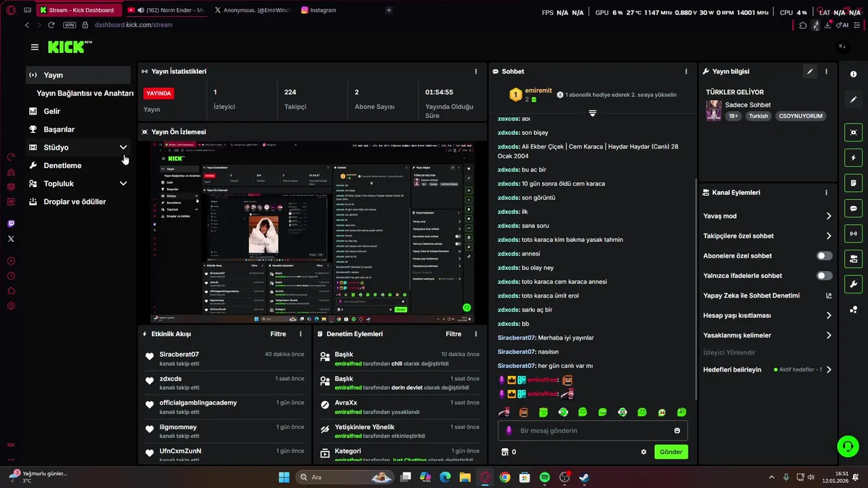Open Başarılar in the sidebar
Viewport: 868px width, 488px height.
pyautogui.click(x=78, y=129)
